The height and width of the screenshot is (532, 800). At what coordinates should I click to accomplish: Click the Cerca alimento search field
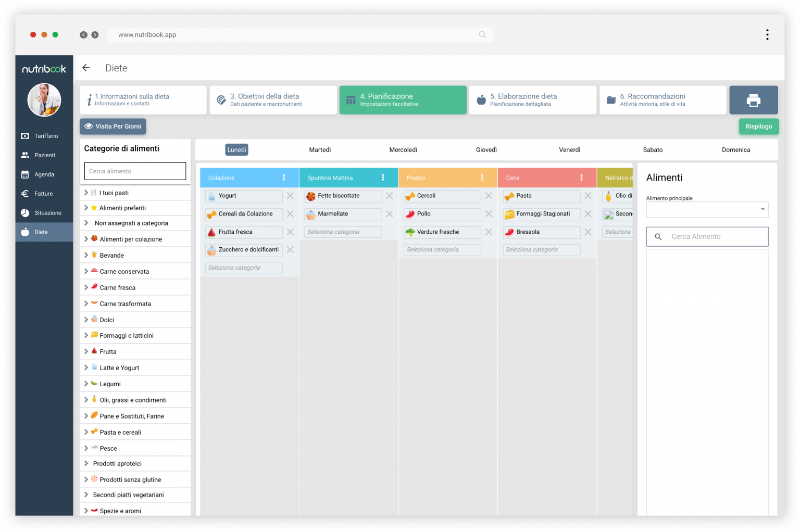pos(135,171)
